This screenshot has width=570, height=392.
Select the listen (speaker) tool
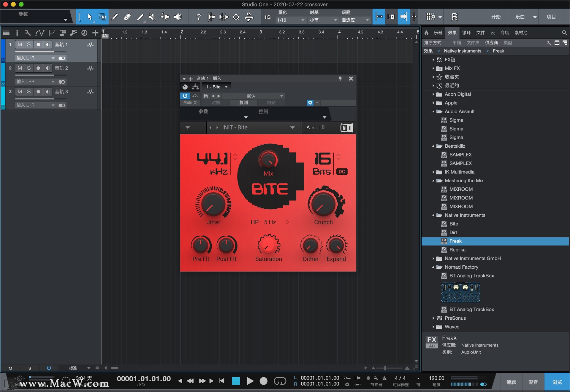coord(178,17)
